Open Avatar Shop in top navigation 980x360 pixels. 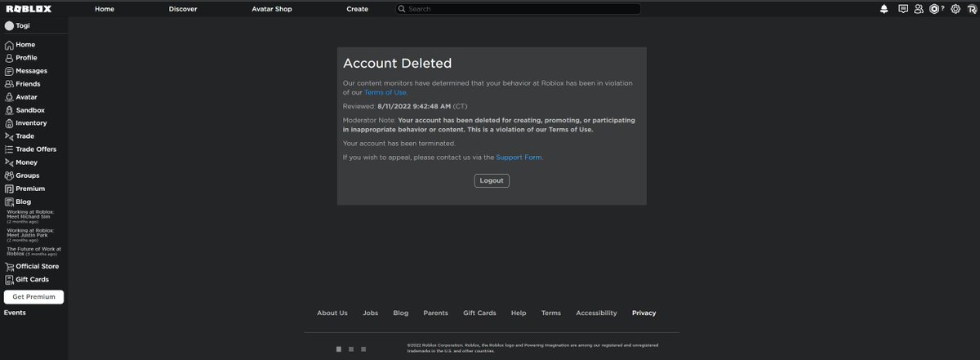click(272, 9)
